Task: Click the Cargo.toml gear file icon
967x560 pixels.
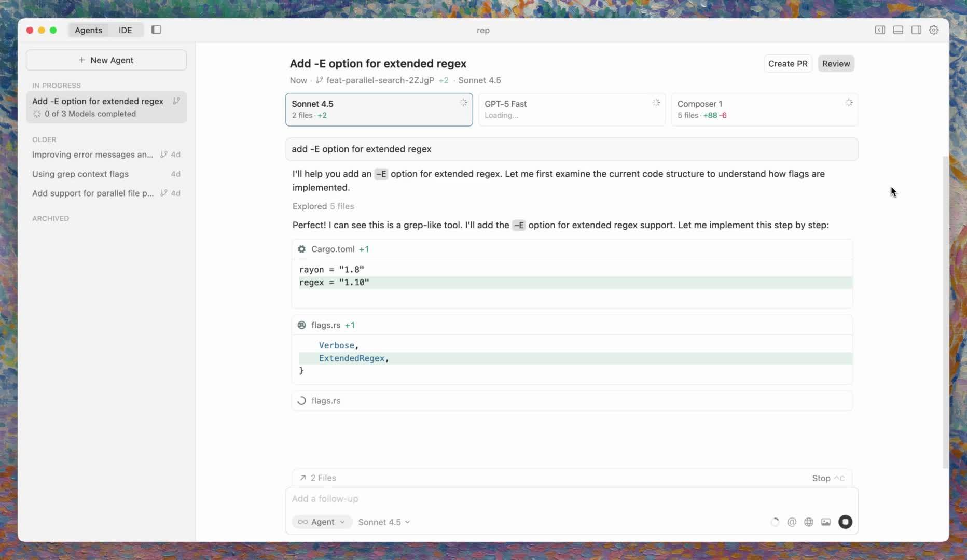Action: point(301,249)
